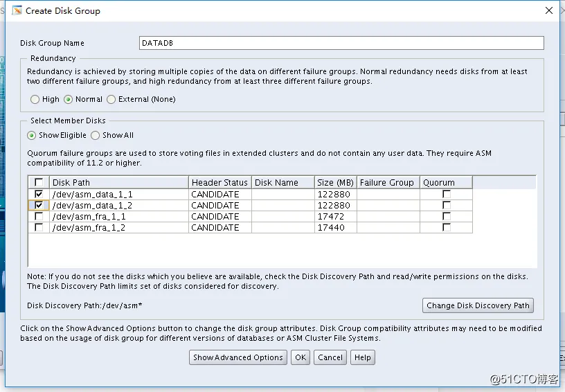Open Show Advanced Options
Image resolution: width=565 pixels, height=392 pixels.
(238, 357)
